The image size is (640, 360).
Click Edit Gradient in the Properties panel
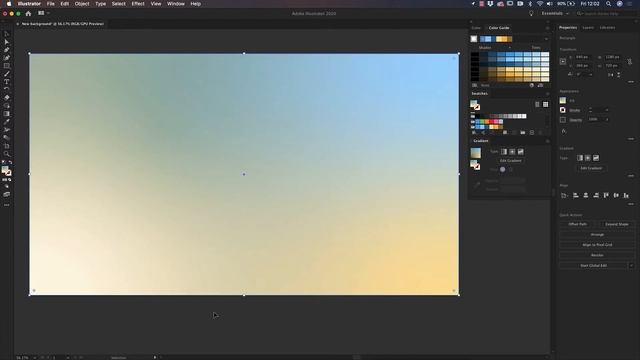click(591, 168)
